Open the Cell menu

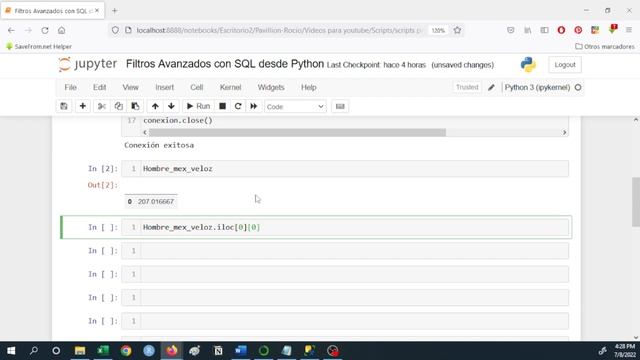(196, 87)
